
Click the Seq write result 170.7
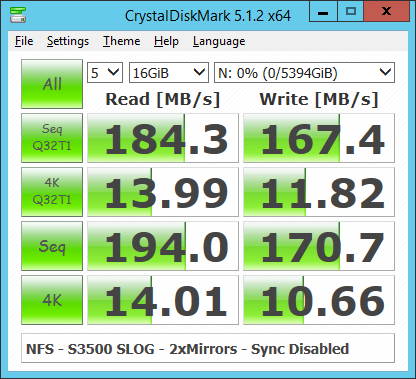319,246
